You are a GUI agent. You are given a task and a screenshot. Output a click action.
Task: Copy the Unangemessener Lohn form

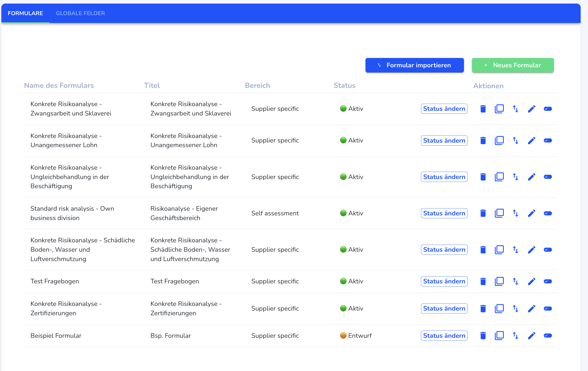point(499,140)
